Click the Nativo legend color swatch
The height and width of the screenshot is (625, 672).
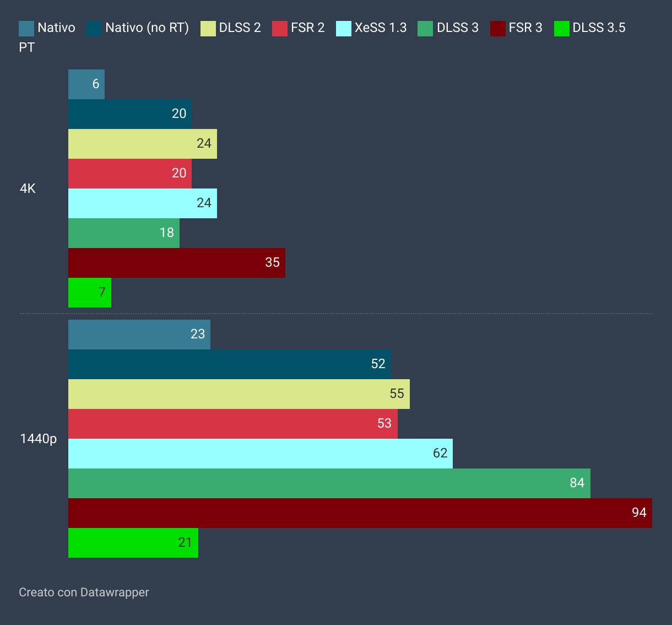pos(26,29)
